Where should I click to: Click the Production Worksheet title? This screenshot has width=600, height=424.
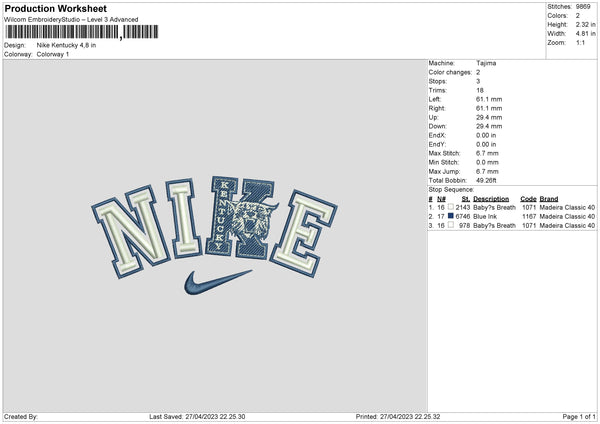coord(56,8)
